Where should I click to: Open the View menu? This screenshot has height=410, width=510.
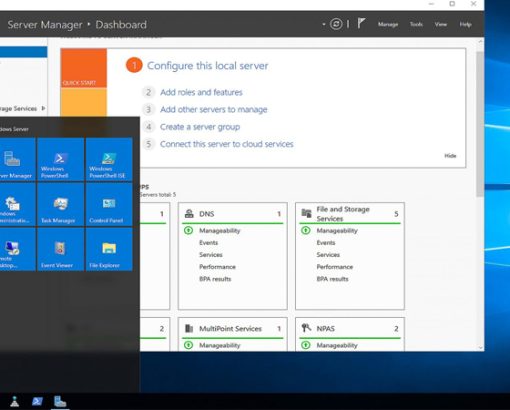tap(440, 24)
